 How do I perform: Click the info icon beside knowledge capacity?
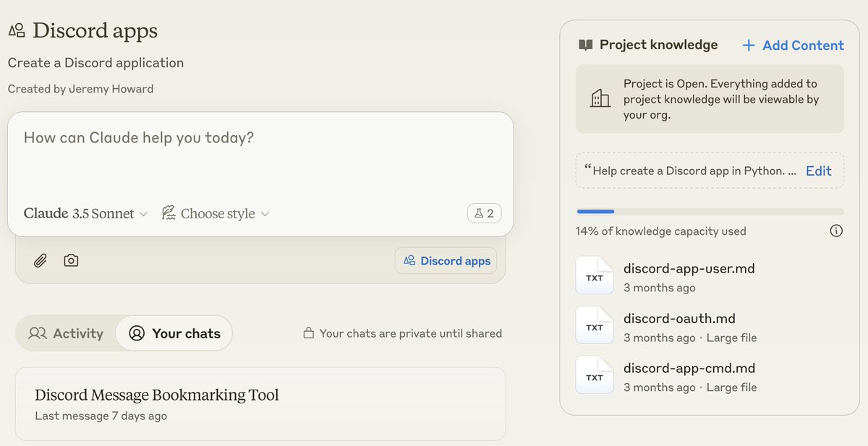pos(836,231)
